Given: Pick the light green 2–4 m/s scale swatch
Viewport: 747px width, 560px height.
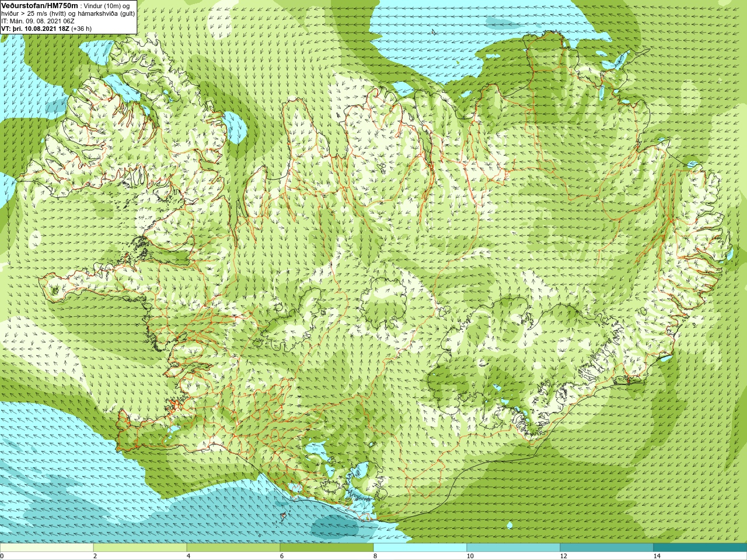Looking at the screenshot, I should (x=140, y=548).
